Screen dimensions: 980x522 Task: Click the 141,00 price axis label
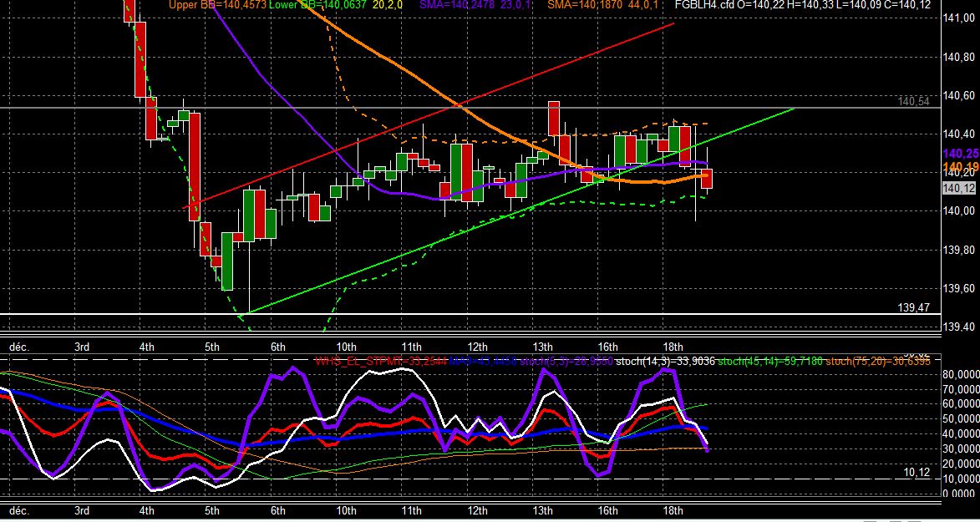[x=959, y=18]
